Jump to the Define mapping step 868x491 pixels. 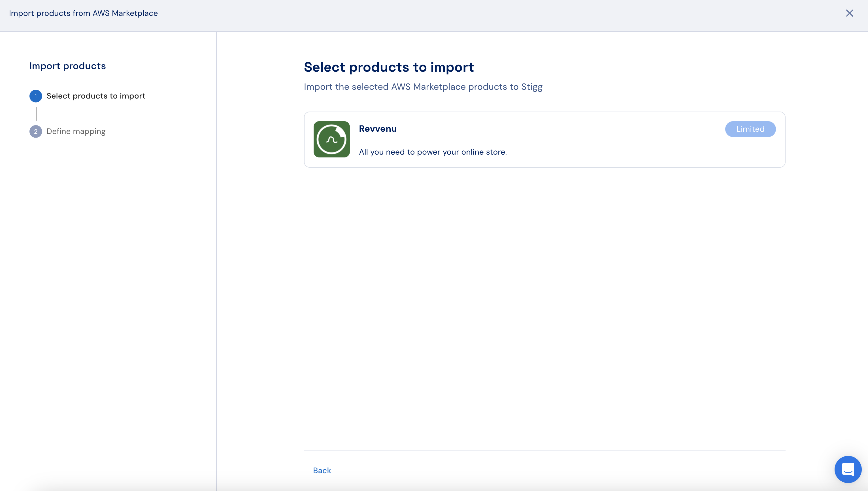[76, 131]
